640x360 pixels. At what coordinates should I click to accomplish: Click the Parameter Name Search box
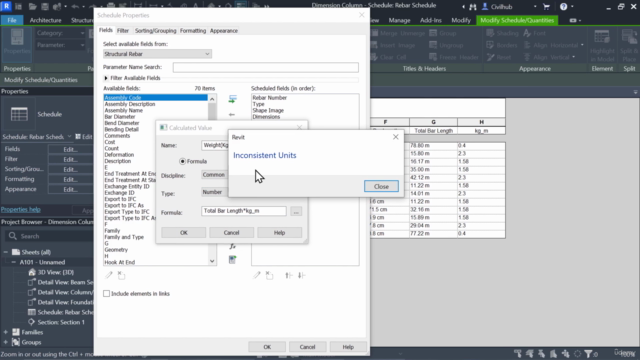click(x=266, y=67)
